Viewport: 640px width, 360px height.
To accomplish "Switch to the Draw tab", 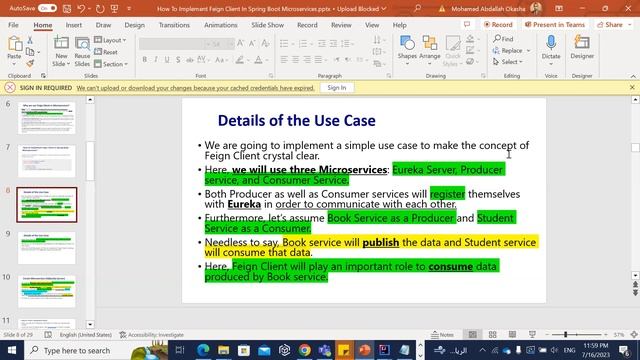I will (103, 25).
